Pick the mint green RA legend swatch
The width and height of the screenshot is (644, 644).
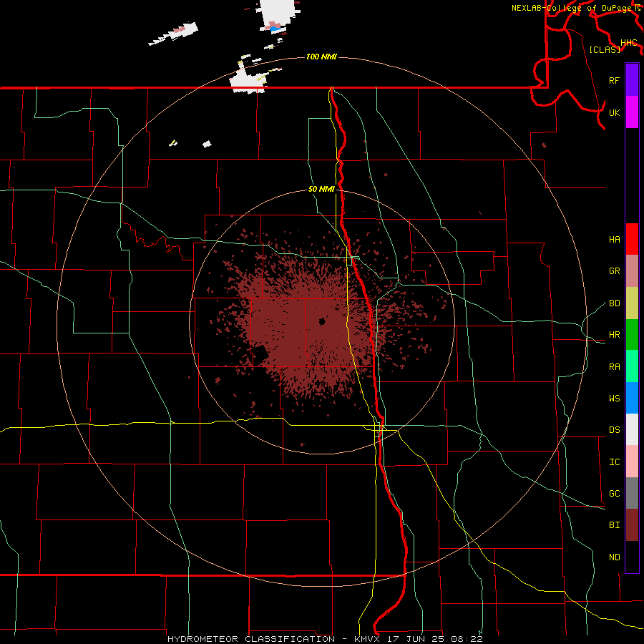(x=632, y=366)
